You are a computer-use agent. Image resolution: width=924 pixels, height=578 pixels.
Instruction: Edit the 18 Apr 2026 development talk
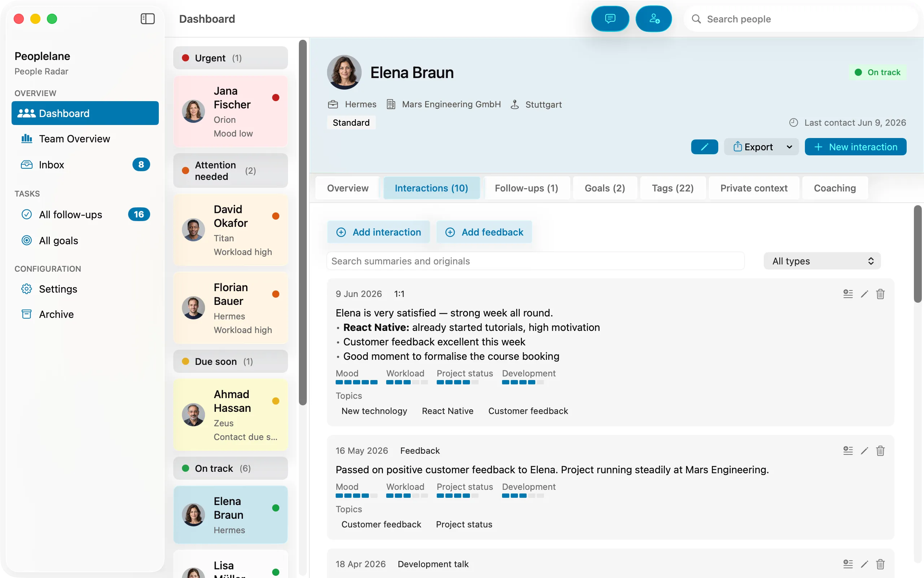[x=864, y=564]
